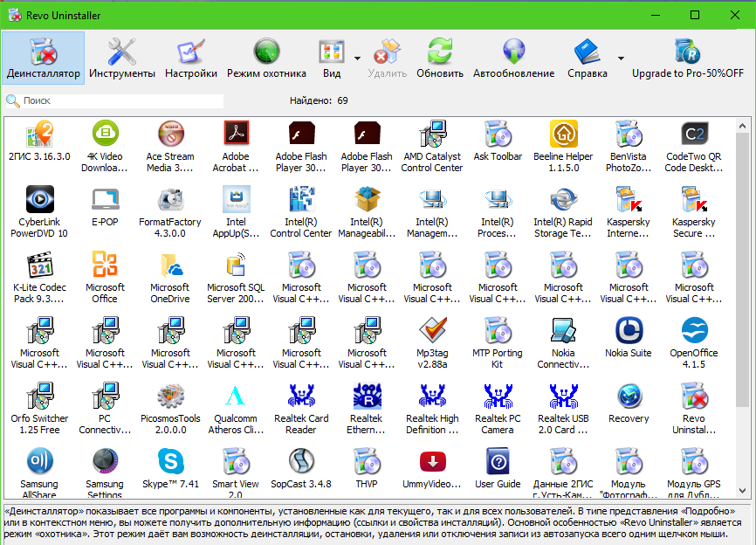Activate Режим охотника hunter mode
Screen dimensions: 756x545
pos(266,59)
